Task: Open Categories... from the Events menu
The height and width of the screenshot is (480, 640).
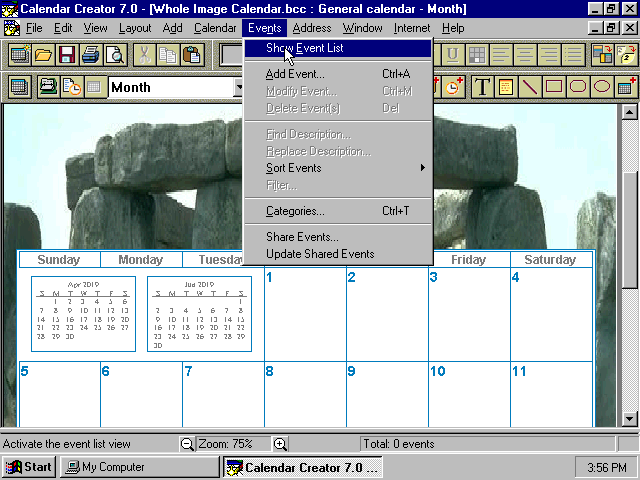Action: [x=338, y=211]
